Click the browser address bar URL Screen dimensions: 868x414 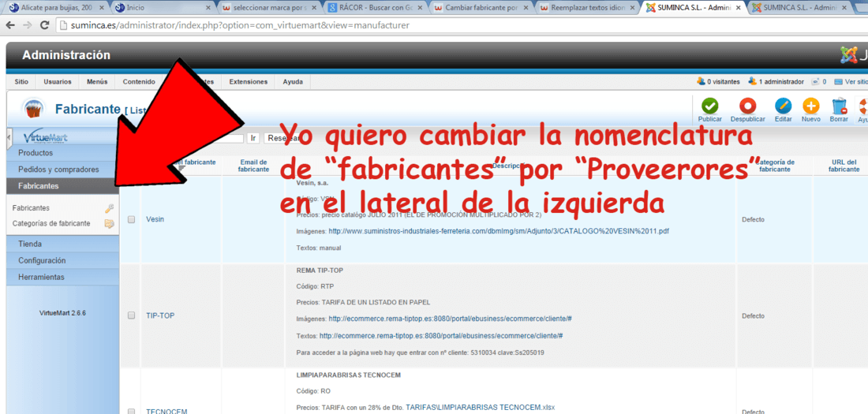[x=241, y=25]
